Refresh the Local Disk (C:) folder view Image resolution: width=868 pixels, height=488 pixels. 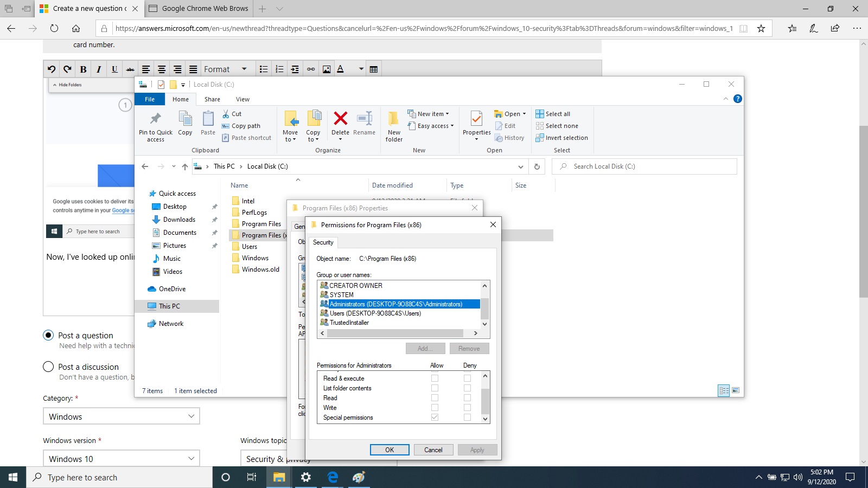pyautogui.click(x=537, y=166)
